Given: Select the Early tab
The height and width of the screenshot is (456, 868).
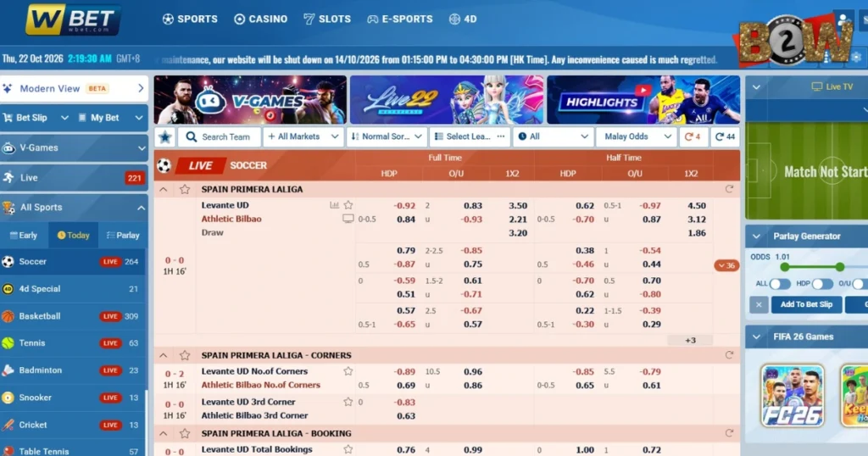Looking at the screenshot, I should pos(24,235).
